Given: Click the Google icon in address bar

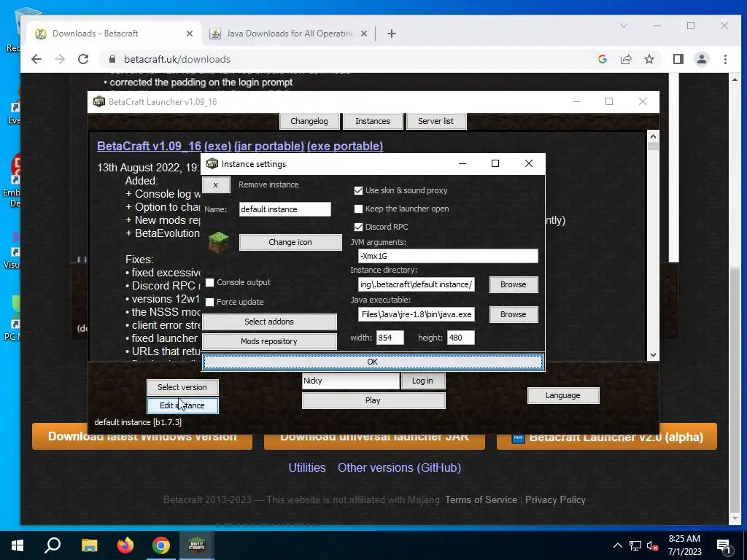Looking at the screenshot, I should coord(602,59).
